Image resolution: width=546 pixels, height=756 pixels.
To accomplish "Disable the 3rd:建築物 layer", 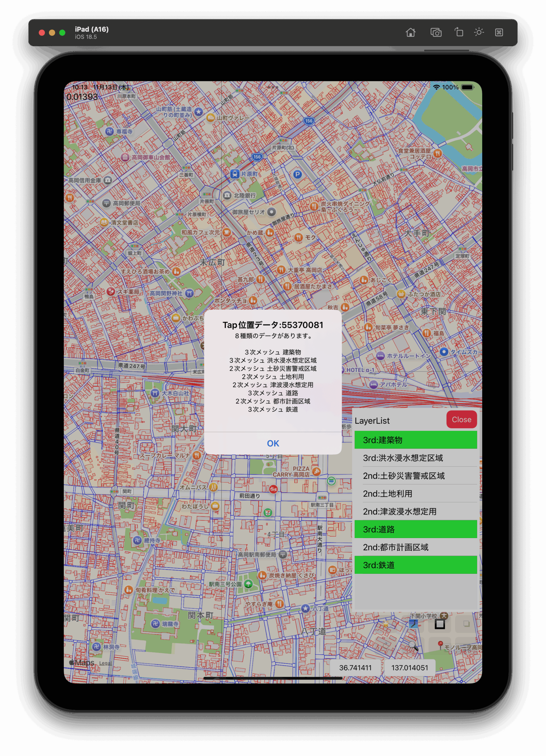I will tap(416, 440).
